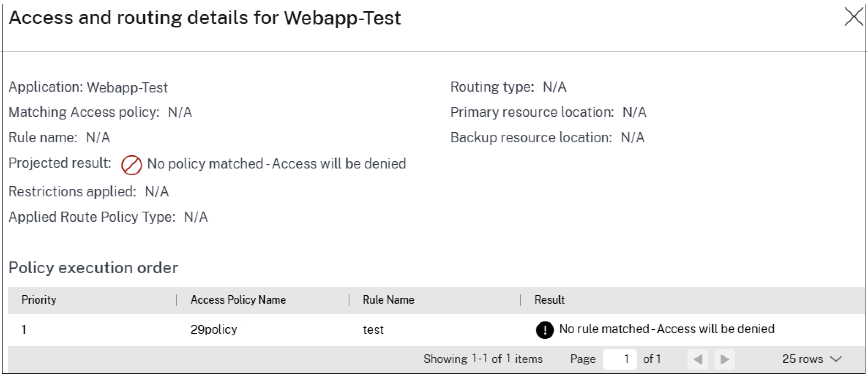
Task: Close the Access and routing details dialog
Action: pyautogui.click(x=853, y=17)
